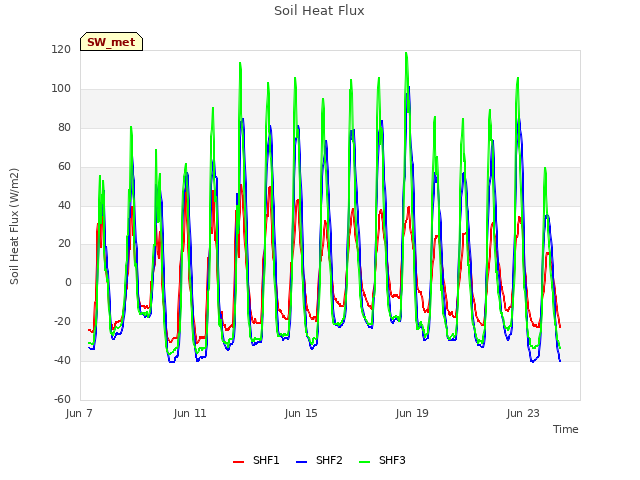Toggle the SHF3 series in the legend
This screenshot has height=480, width=640.
tap(382, 460)
